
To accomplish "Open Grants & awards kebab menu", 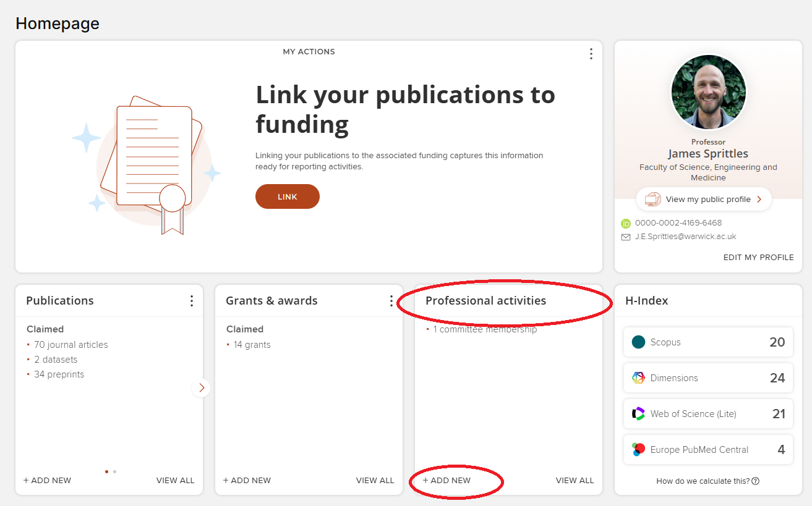I will point(391,301).
